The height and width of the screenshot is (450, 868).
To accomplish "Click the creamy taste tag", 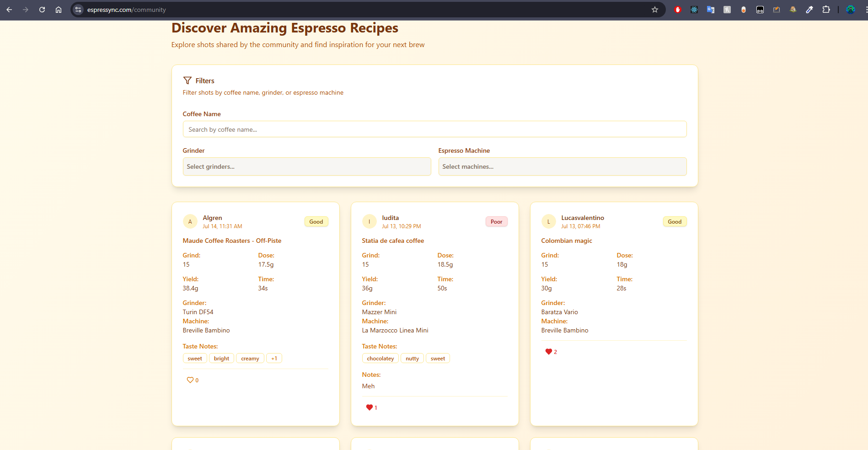I will (250, 359).
